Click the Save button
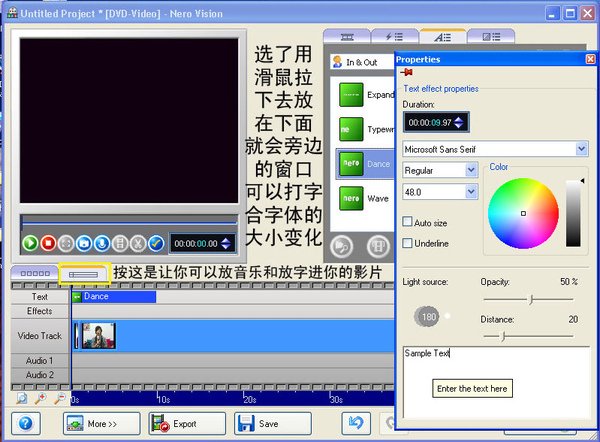Viewport: 600px width, 442px height. click(273, 423)
